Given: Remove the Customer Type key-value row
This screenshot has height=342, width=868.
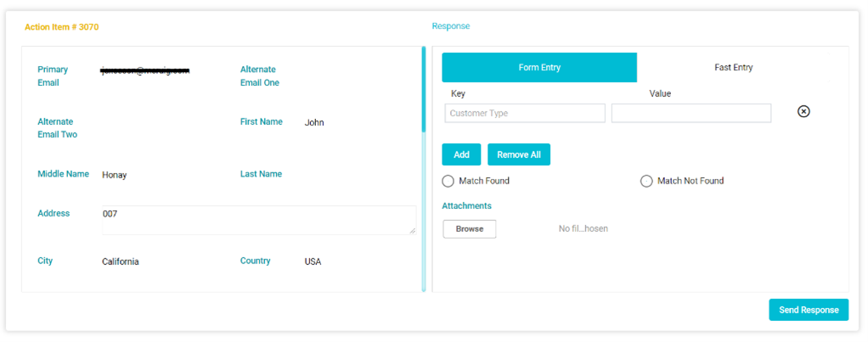Looking at the screenshot, I should click(x=803, y=112).
